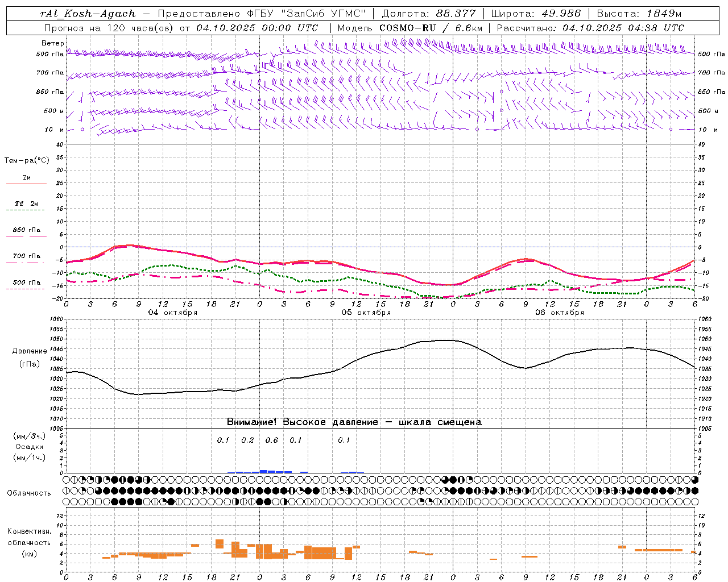Click the Тем-ра(°C) temperature panel label
Image resolution: width=728 pixels, height=582 pixels.
click(x=27, y=161)
